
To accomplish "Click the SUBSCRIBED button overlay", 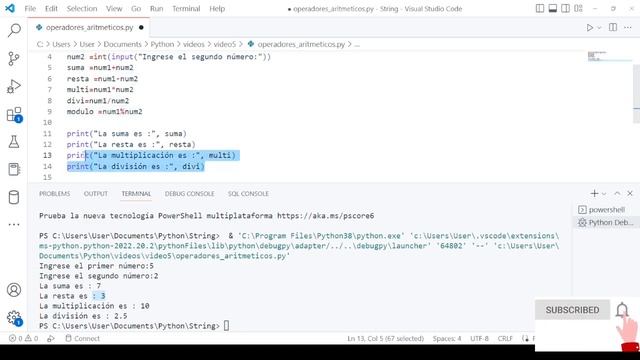I will click(572, 310).
